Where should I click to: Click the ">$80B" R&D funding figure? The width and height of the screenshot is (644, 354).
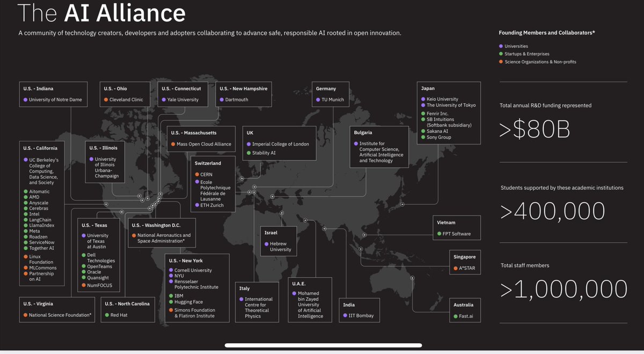(535, 129)
